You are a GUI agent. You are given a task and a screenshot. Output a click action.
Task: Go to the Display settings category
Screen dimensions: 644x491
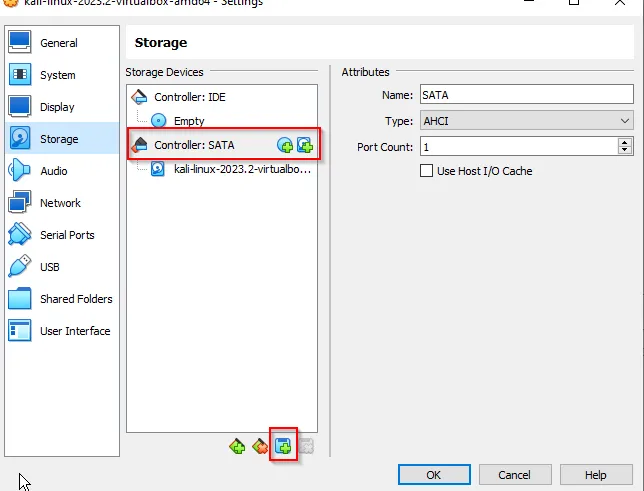tap(57, 107)
